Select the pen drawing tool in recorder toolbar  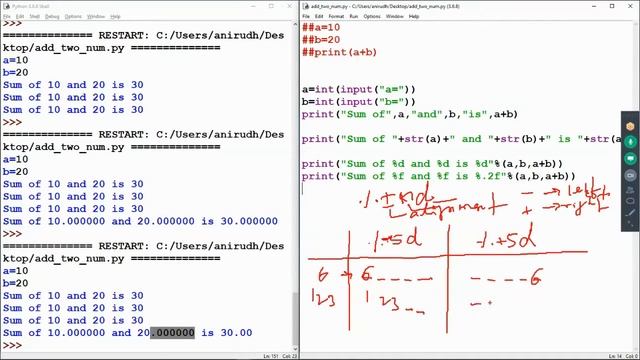(x=631, y=213)
